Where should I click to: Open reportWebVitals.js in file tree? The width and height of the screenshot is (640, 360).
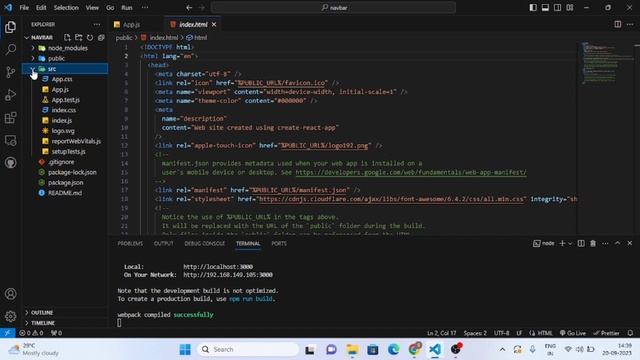coord(76,141)
